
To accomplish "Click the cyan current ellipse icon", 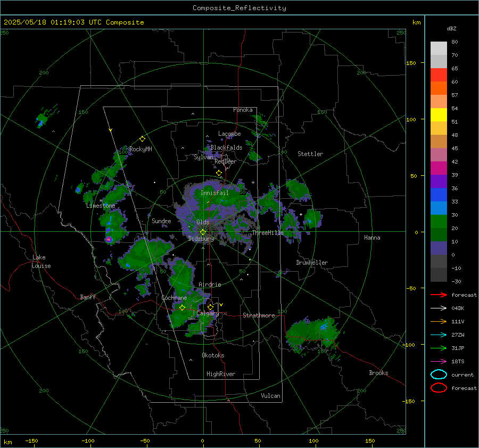I will pos(439,374).
